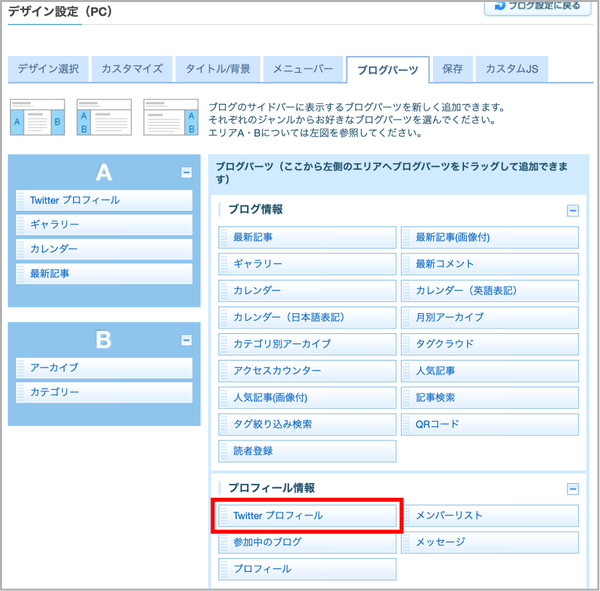The width and height of the screenshot is (600, 591).
Task: Click the ギャラリー part in ブログ情報
Action: pyautogui.click(x=307, y=264)
